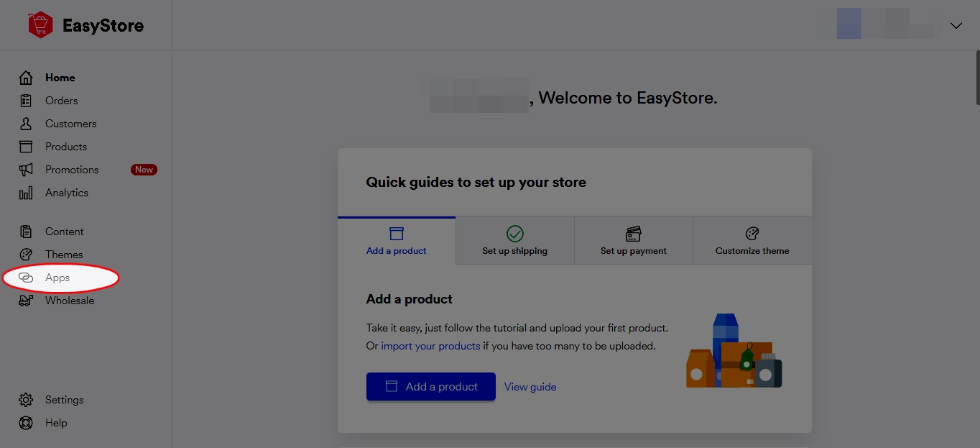Open the Products page

pyautogui.click(x=65, y=146)
